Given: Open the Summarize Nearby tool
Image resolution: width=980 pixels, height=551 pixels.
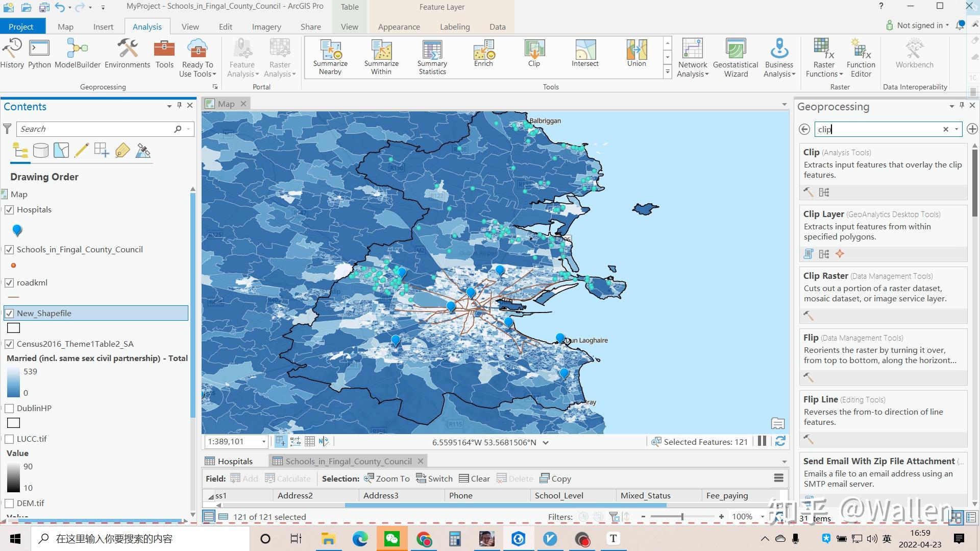Looking at the screenshot, I should (330, 56).
